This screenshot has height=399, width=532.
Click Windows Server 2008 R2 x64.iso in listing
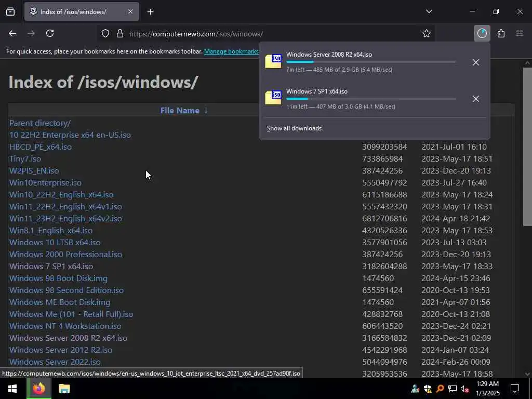(x=68, y=338)
